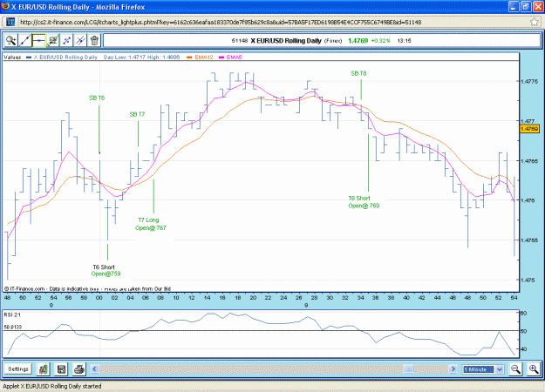
Task: Click the (Forex) label in the chart header
Action: 333,41
